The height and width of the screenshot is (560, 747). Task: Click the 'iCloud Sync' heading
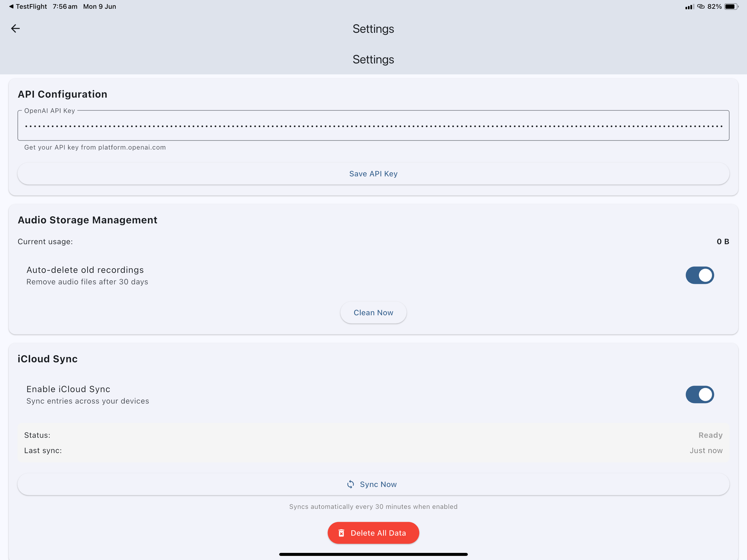48,359
